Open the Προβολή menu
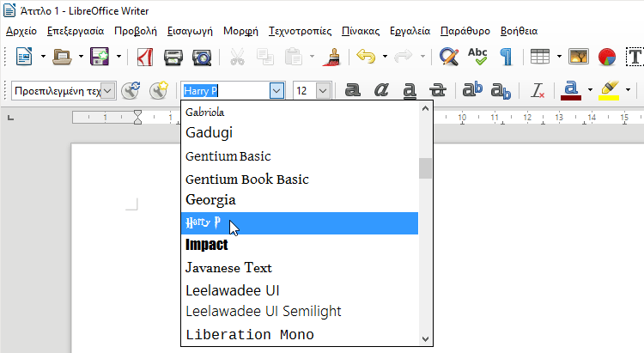This screenshot has height=353, width=644. (x=136, y=31)
